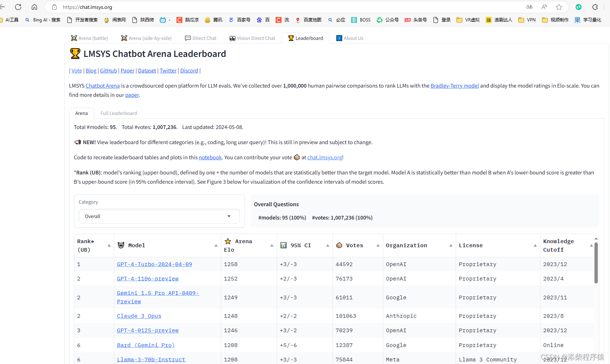This screenshot has width=610, height=364.
Task: Open the Blog link
Action: [91, 71]
